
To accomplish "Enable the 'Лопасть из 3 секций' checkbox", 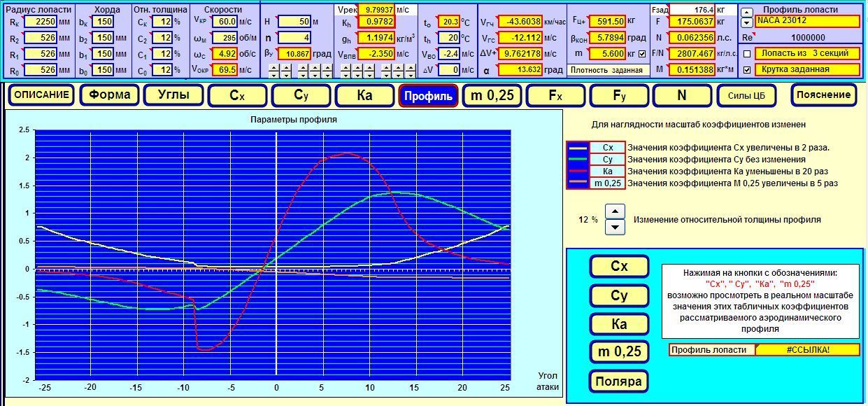I will (747, 54).
